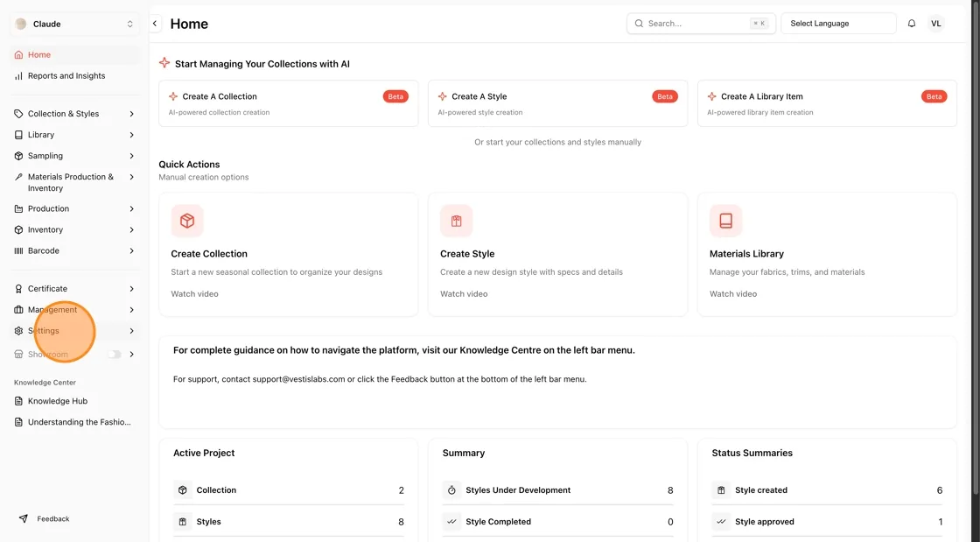Open the Create A Collection AI card
This screenshot has height=542, width=980.
click(x=288, y=103)
